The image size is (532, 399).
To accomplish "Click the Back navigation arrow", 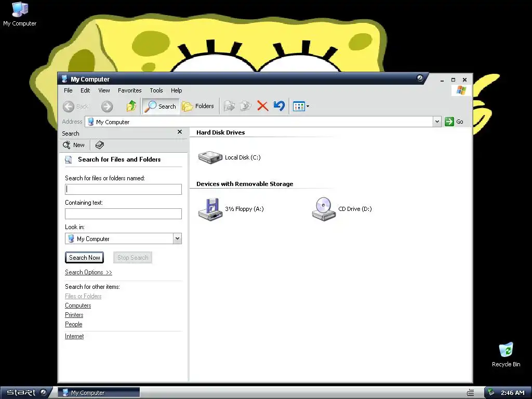I will tap(75, 107).
